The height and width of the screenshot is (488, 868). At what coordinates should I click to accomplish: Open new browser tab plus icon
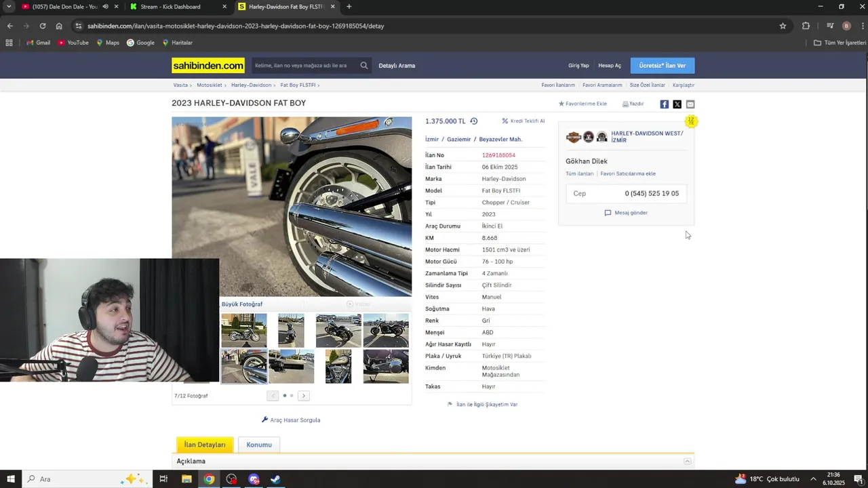[x=349, y=7]
